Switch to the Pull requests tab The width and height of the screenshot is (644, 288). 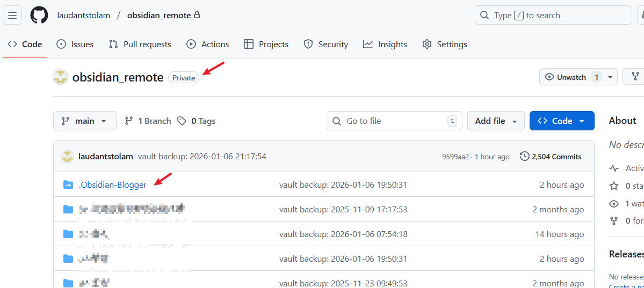140,45
